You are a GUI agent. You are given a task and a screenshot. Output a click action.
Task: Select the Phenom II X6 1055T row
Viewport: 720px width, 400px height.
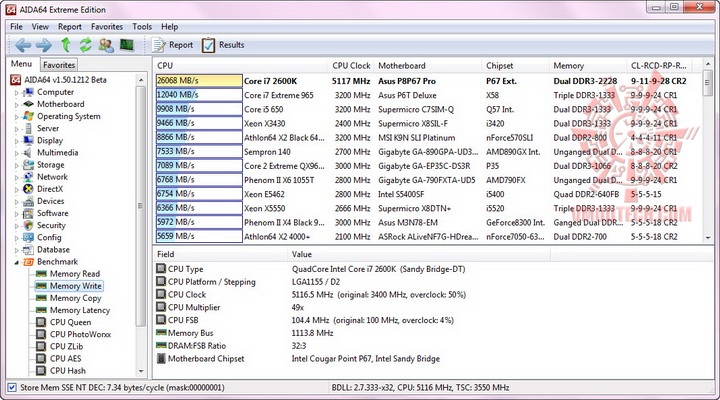427,180
